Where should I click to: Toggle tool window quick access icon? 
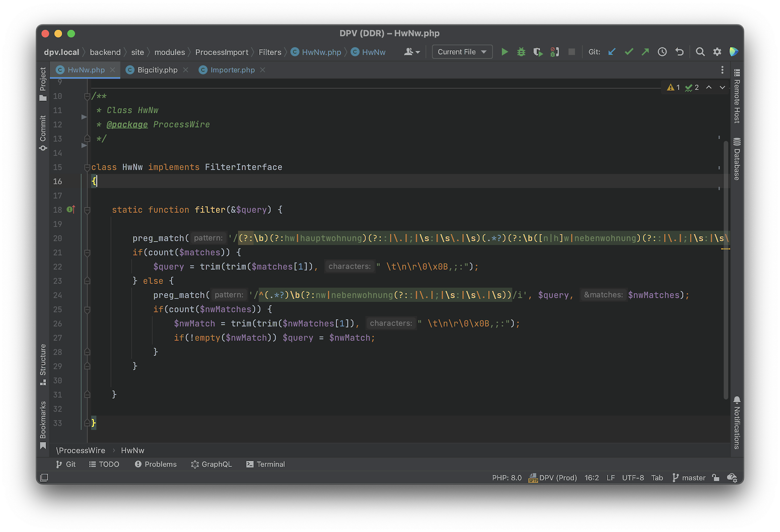tap(44, 478)
